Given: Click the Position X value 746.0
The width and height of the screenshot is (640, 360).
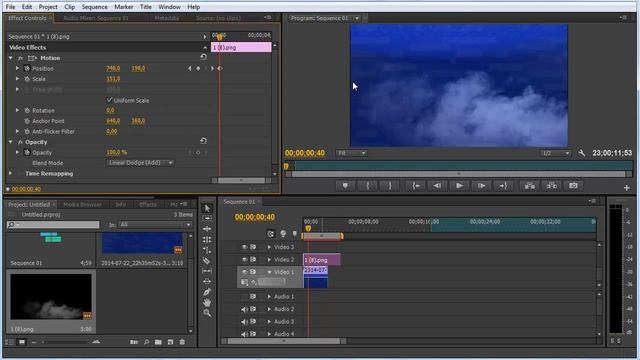Looking at the screenshot, I should [113, 69].
